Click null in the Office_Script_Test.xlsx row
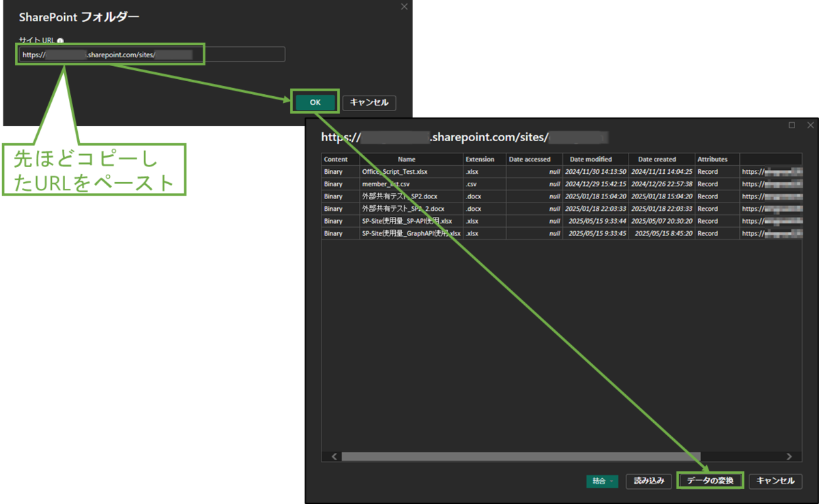The height and width of the screenshot is (504, 819). [x=534, y=172]
